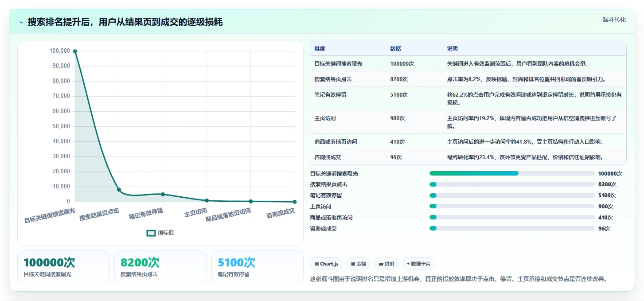Click the chart point for 搜索结果页点击
Screen dimensions: 644x301
(119, 190)
